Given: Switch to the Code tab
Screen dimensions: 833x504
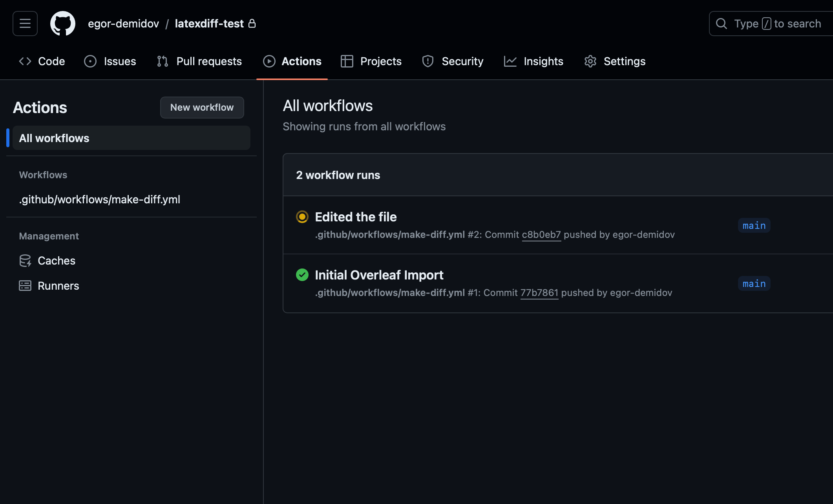Looking at the screenshot, I should tap(51, 61).
